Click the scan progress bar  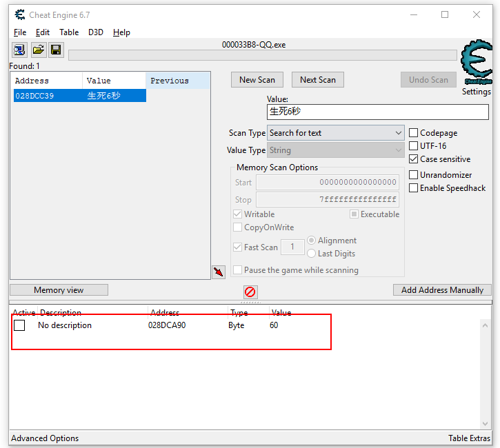(263, 55)
